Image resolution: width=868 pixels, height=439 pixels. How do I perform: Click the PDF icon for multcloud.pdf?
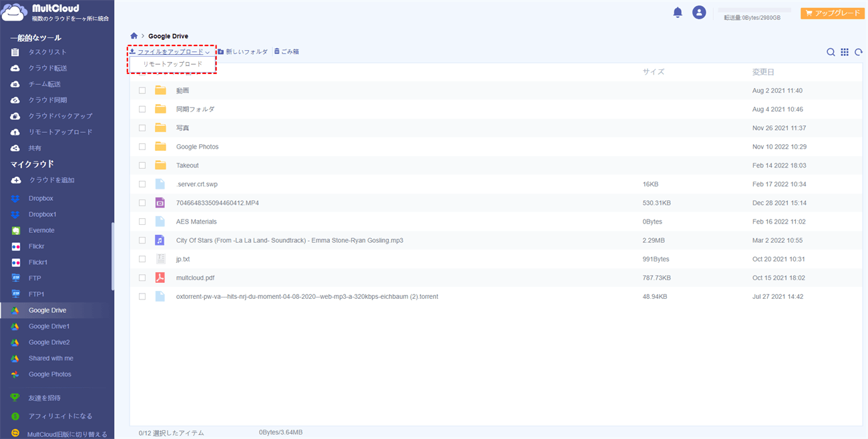point(160,277)
